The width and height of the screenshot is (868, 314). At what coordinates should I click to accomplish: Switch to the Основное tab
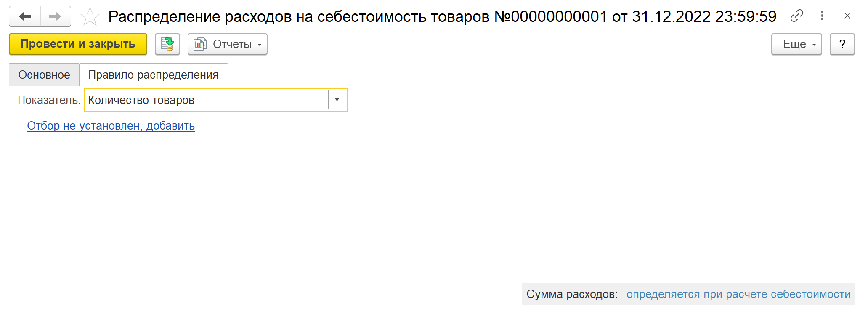click(44, 75)
